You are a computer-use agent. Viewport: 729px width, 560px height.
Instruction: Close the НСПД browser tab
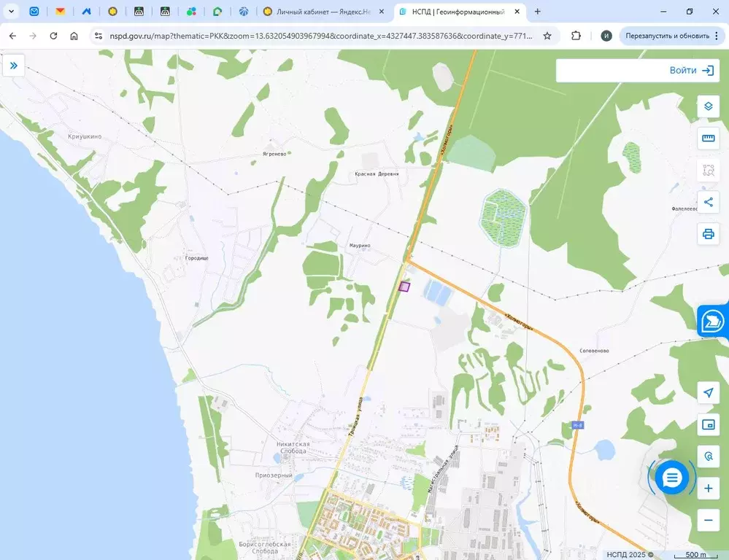click(517, 12)
